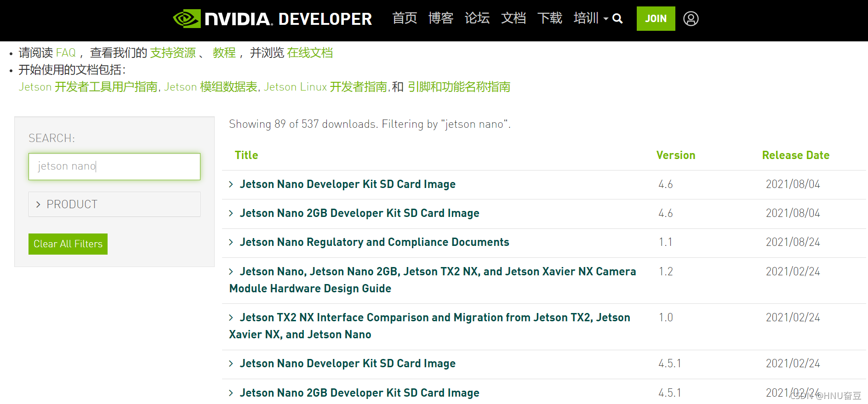This screenshot has height=404, width=868.
Task: Open the 培训 dropdown menu
Action: (591, 18)
